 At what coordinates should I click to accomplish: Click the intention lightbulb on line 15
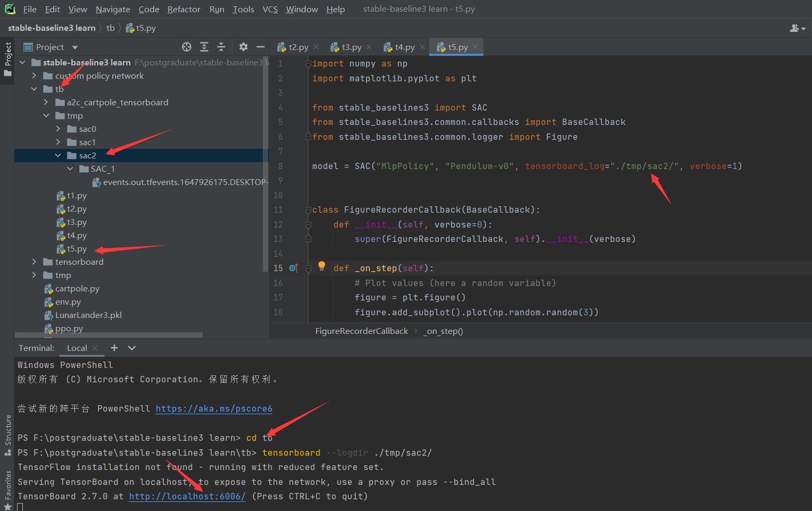[x=322, y=266]
